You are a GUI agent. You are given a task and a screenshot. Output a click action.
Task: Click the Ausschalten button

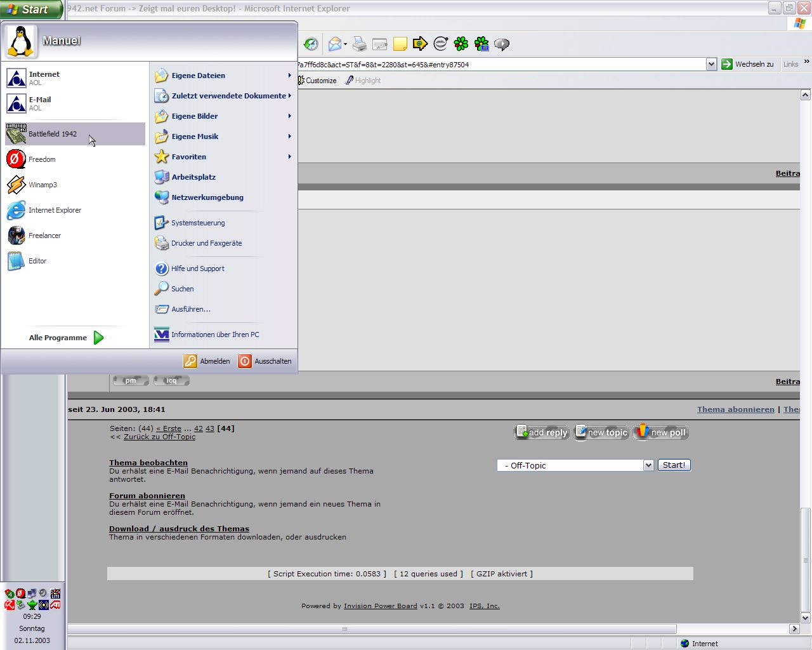[x=265, y=361]
